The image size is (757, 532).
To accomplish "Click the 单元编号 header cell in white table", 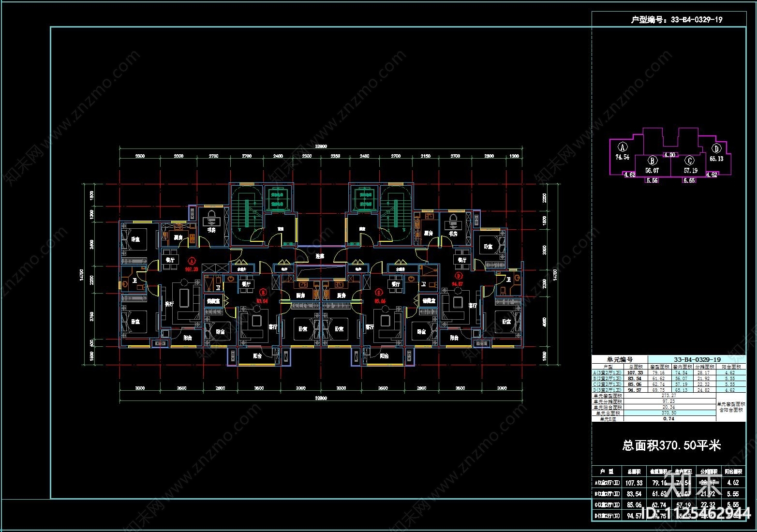I will coord(620,359).
